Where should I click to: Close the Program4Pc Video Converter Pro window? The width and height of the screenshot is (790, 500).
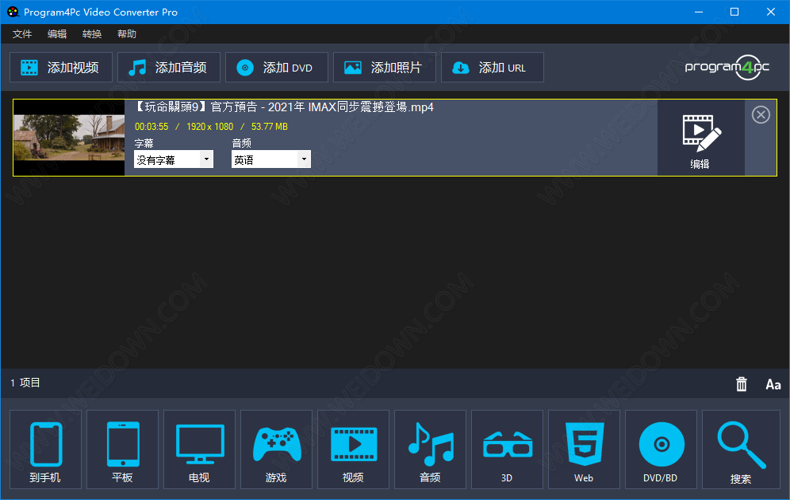coord(771,12)
